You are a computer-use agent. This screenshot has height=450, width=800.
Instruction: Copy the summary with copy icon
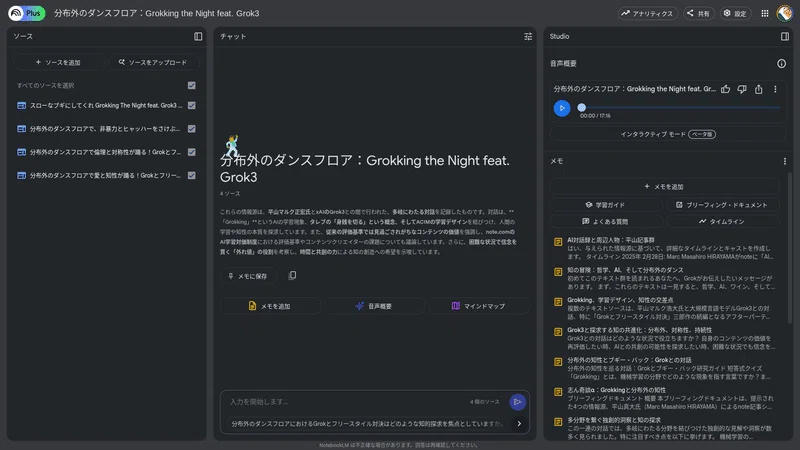click(292, 276)
